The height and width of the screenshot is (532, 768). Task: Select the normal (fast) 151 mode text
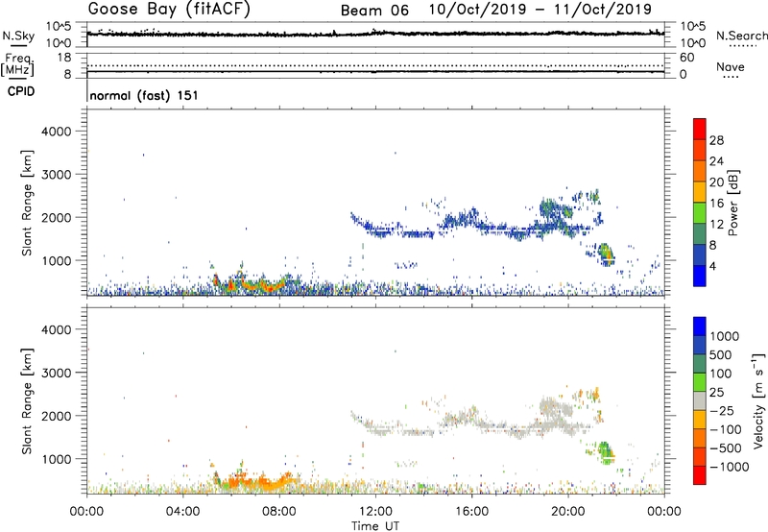click(144, 95)
